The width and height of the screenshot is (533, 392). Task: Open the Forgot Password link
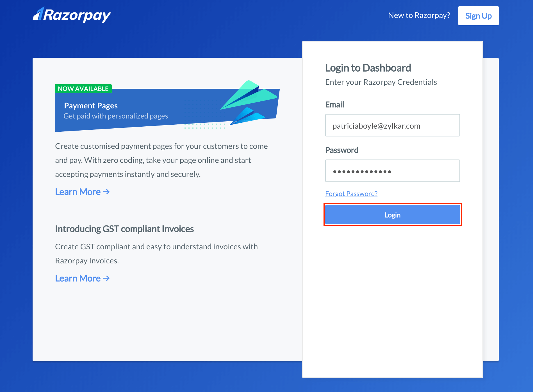(x=351, y=193)
